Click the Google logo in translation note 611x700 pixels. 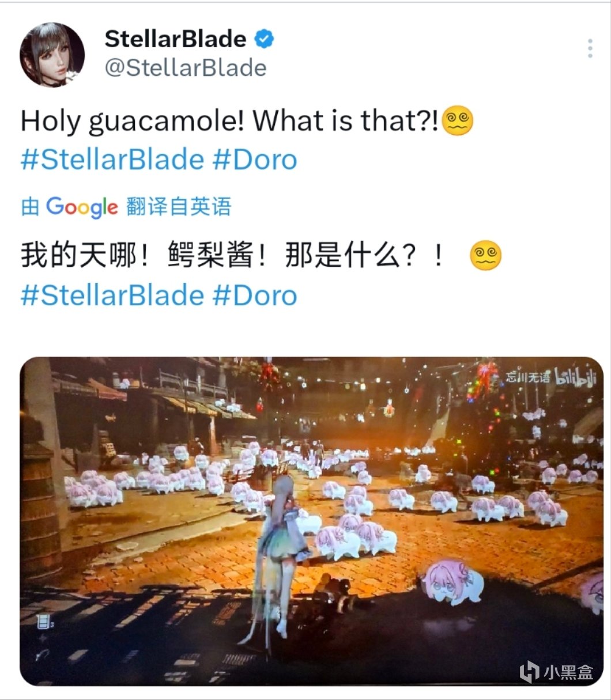(x=82, y=207)
